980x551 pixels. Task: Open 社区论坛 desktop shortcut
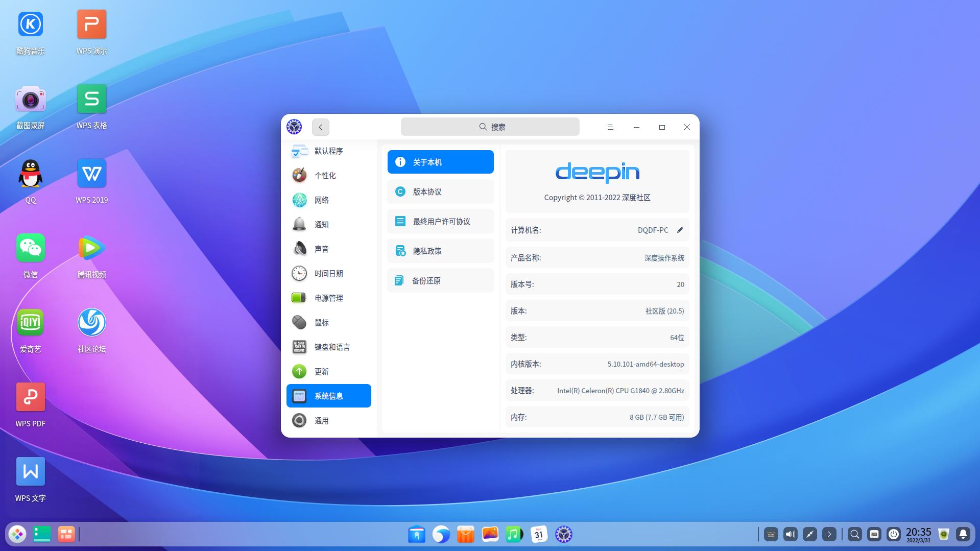click(x=92, y=330)
